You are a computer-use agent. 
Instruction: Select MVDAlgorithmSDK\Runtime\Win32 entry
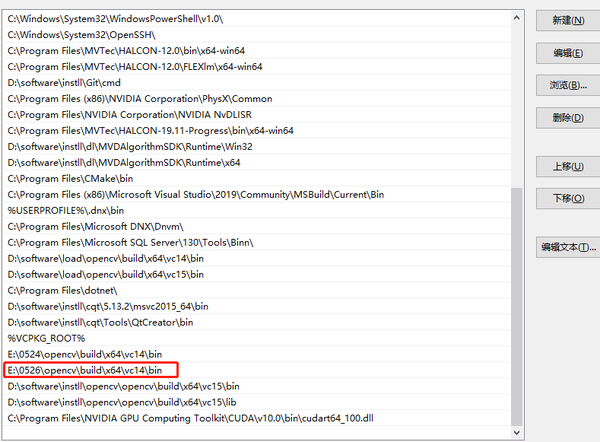coord(257,147)
